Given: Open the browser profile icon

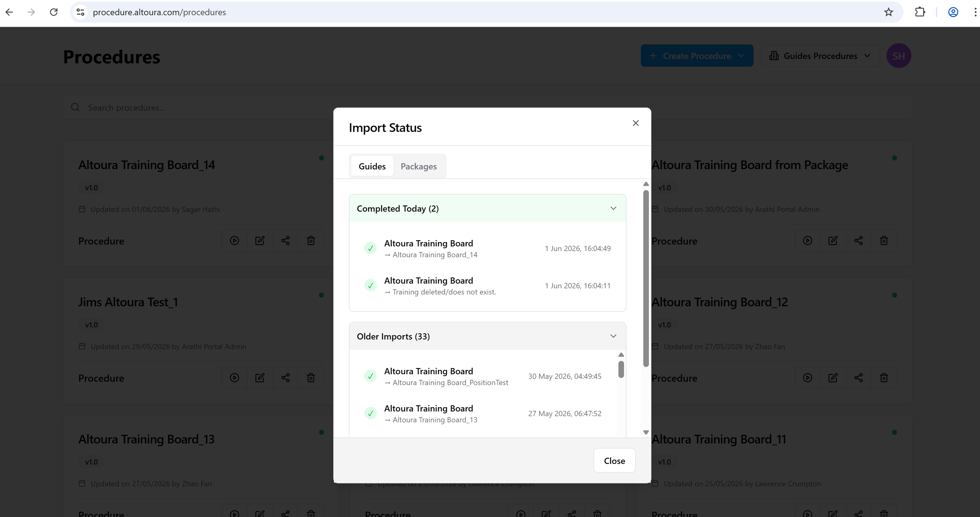Looking at the screenshot, I should tap(953, 12).
